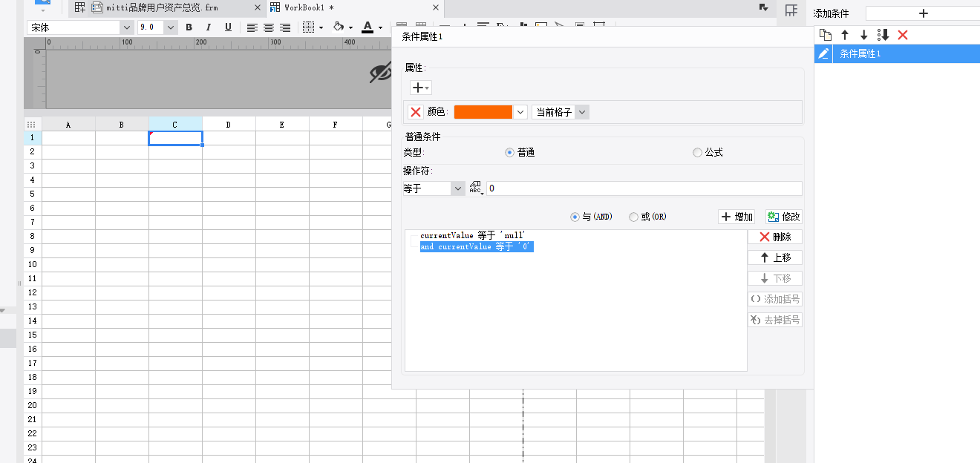Click the select-all corner of the grid
980x463 pixels.
pos(31,125)
